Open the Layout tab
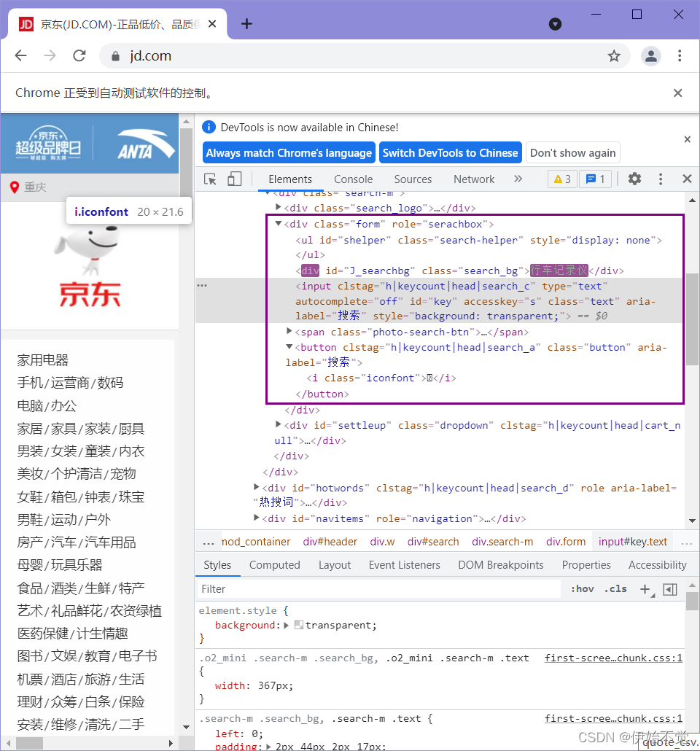The width and height of the screenshot is (700, 751). (335, 565)
